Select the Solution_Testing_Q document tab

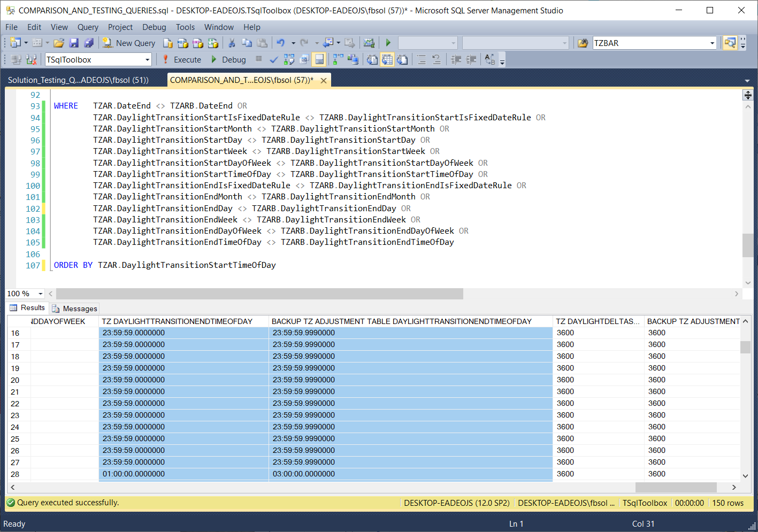78,80
